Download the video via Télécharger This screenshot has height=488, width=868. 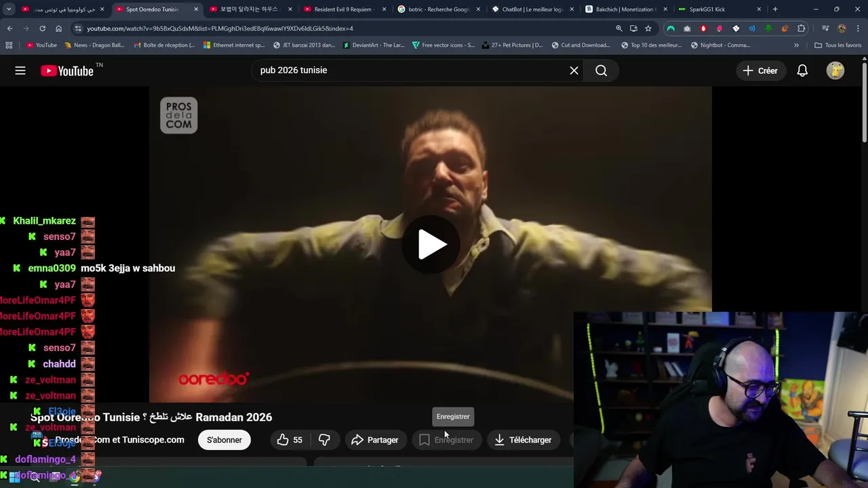(523, 440)
